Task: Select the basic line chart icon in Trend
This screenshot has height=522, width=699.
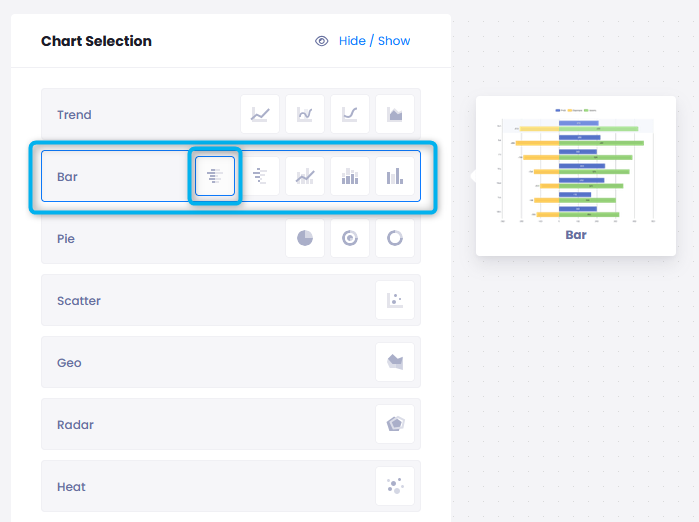Action: pyautogui.click(x=260, y=115)
